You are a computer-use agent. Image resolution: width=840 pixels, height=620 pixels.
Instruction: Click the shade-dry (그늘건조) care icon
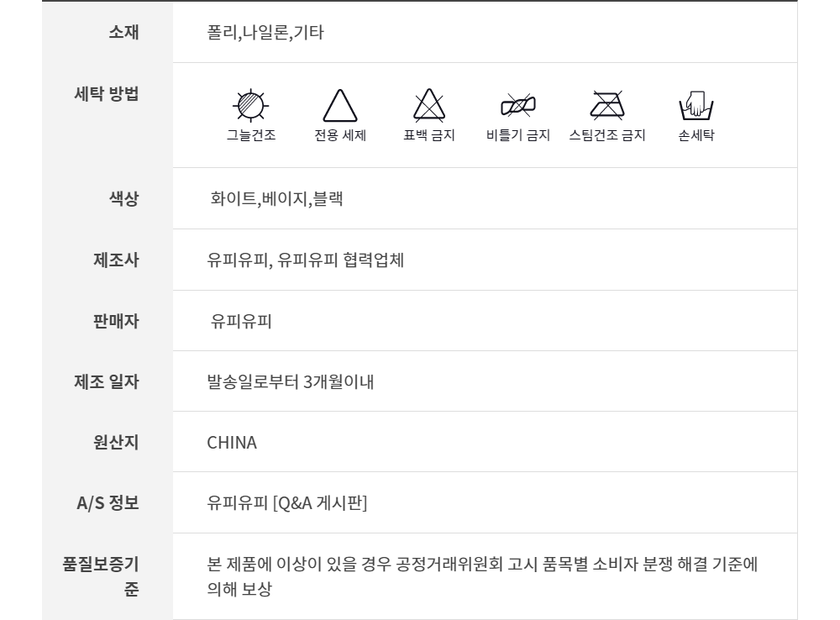[250, 106]
